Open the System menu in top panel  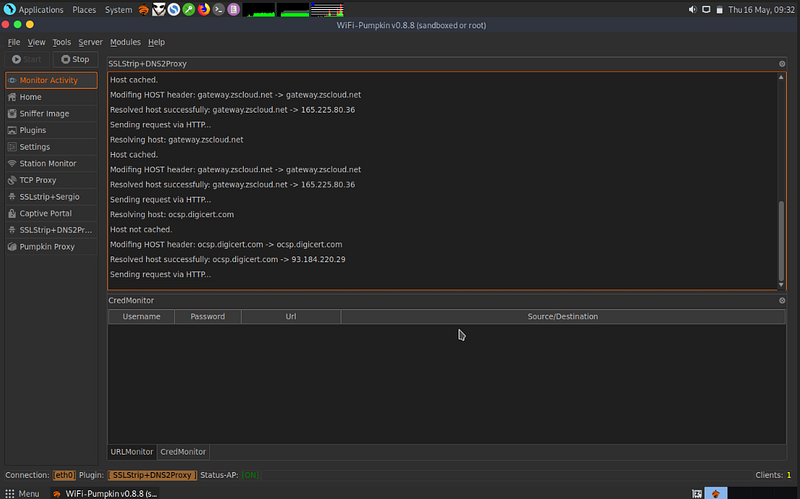pyautogui.click(x=118, y=10)
